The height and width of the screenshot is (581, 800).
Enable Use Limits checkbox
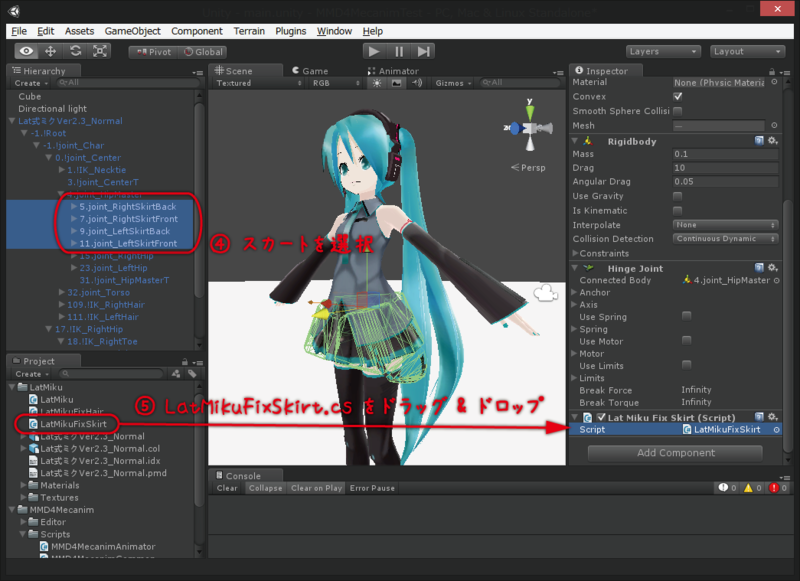687,365
